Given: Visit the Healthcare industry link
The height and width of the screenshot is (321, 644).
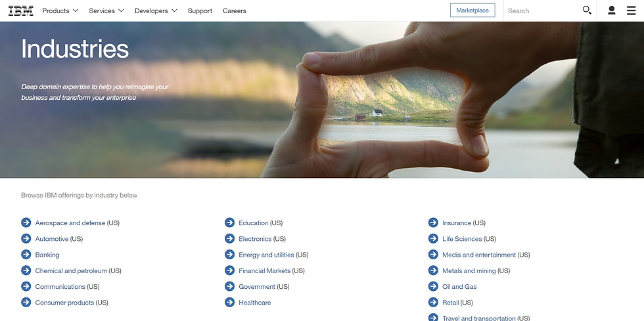Looking at the screenshot, I should click(255, 303).
